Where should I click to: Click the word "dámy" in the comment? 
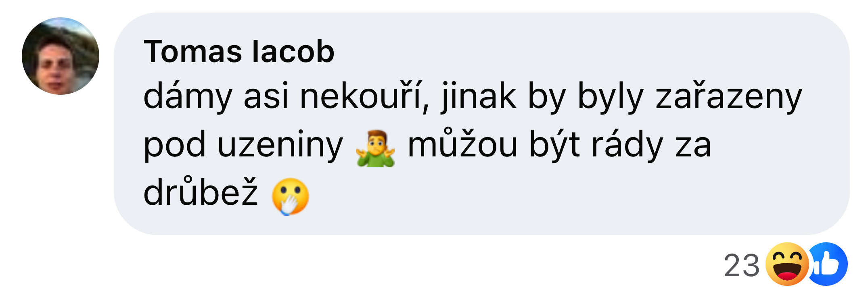click(x=188, y=96)
